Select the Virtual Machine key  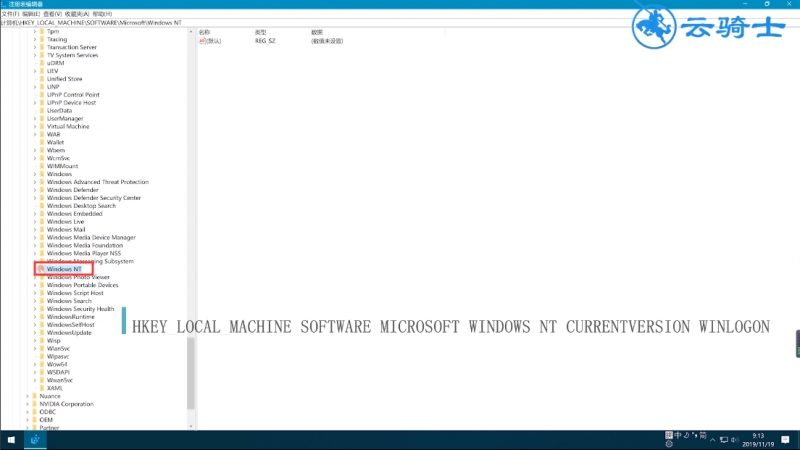tap(68, 127)
